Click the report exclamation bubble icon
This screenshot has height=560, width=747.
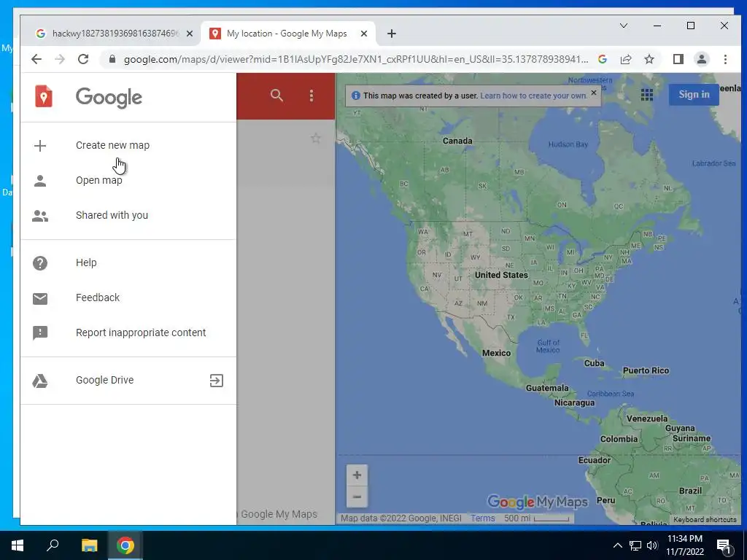(40, 332)
